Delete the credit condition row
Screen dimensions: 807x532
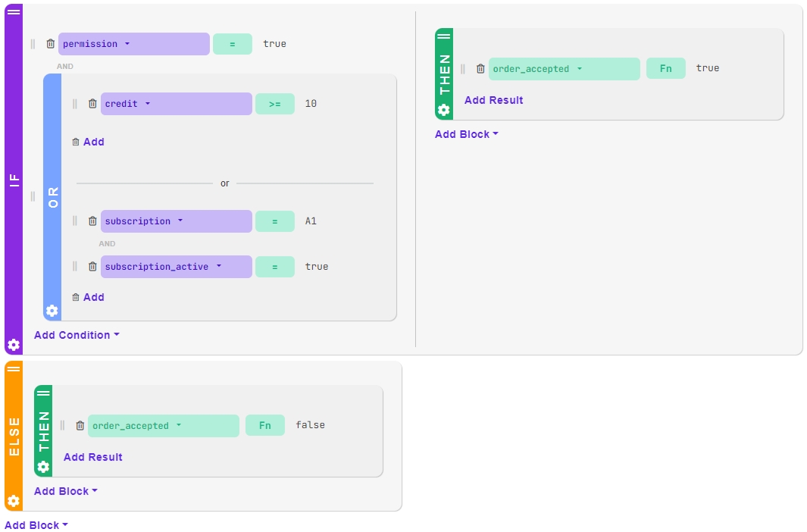(92, 104)
